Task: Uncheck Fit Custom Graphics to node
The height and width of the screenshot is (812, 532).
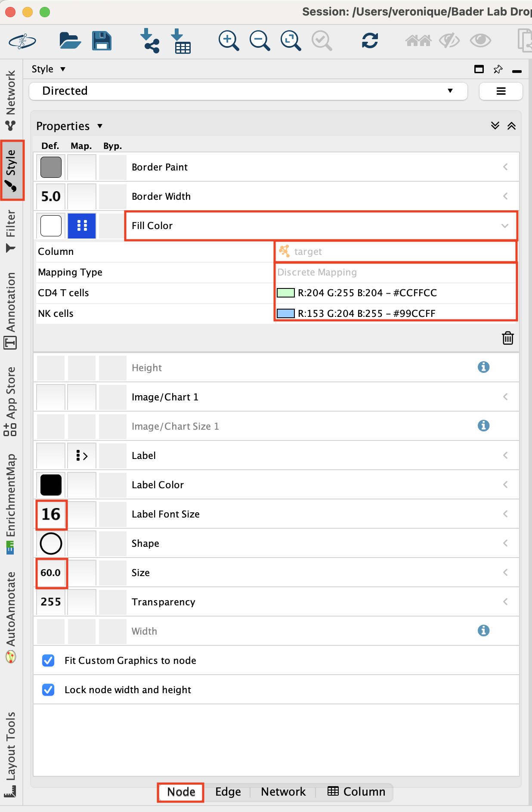Action: click(49, 660)
